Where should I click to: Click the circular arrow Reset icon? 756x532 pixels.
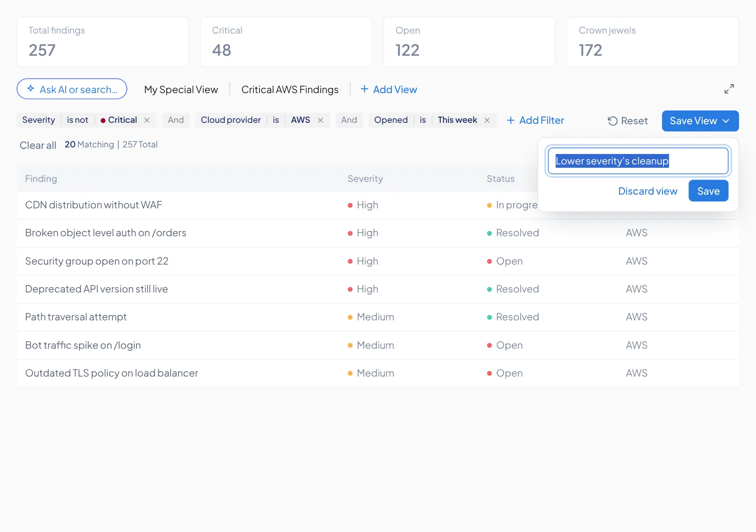612,121
